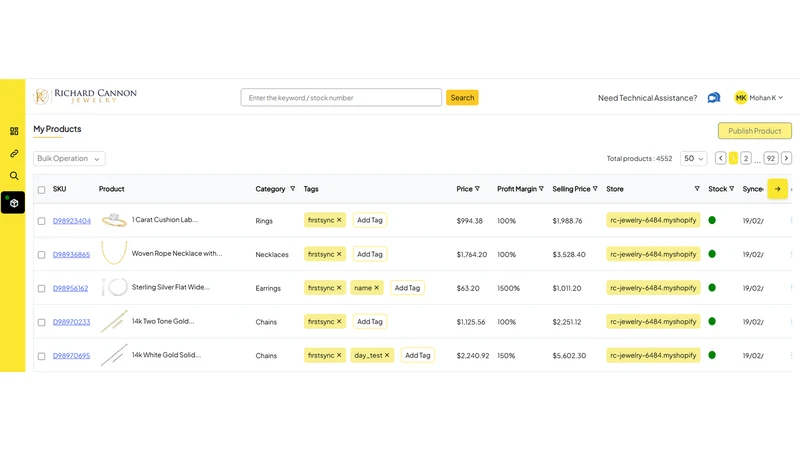Go to page 92
The height and width of the screenshot is (450, 800).
[771, 158]
